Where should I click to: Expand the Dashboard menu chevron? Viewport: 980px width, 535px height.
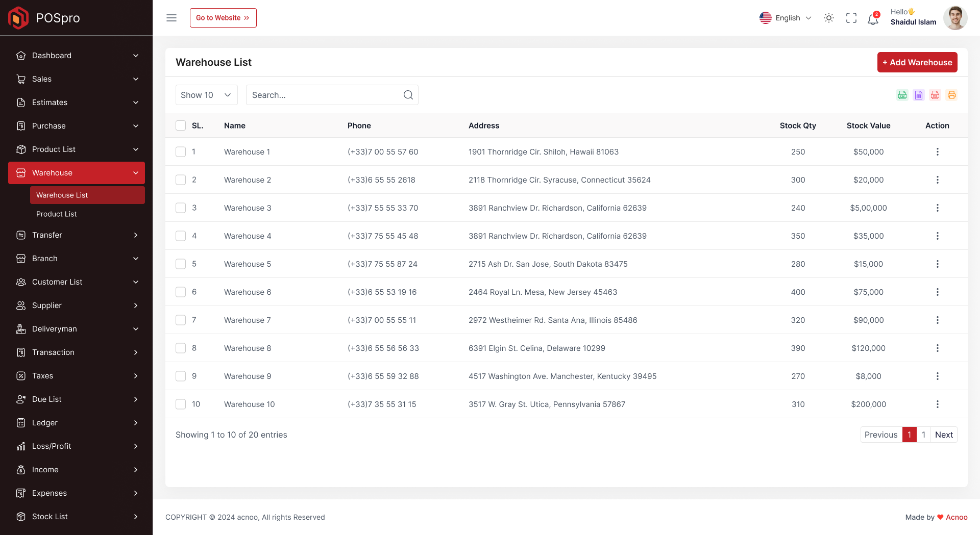pos(136,56)
